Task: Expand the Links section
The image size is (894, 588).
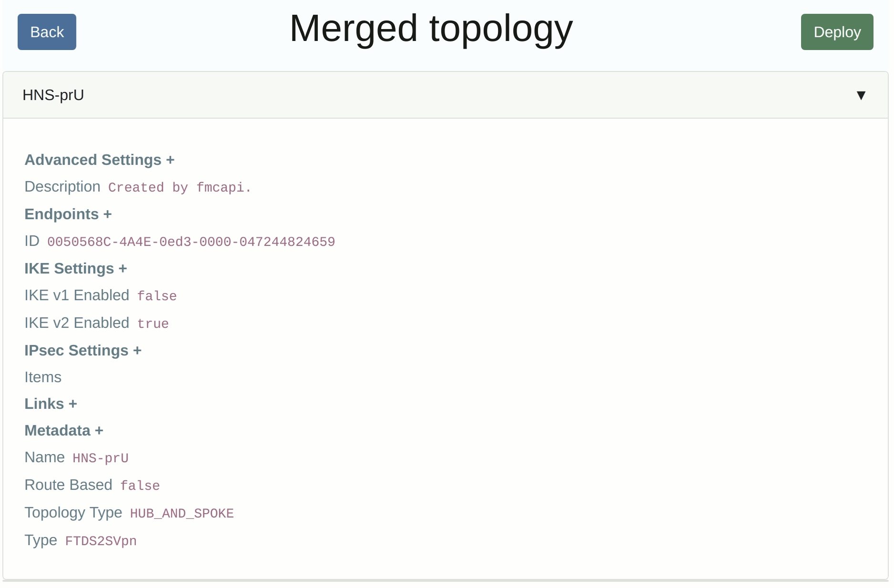Action: pos(51,404)
